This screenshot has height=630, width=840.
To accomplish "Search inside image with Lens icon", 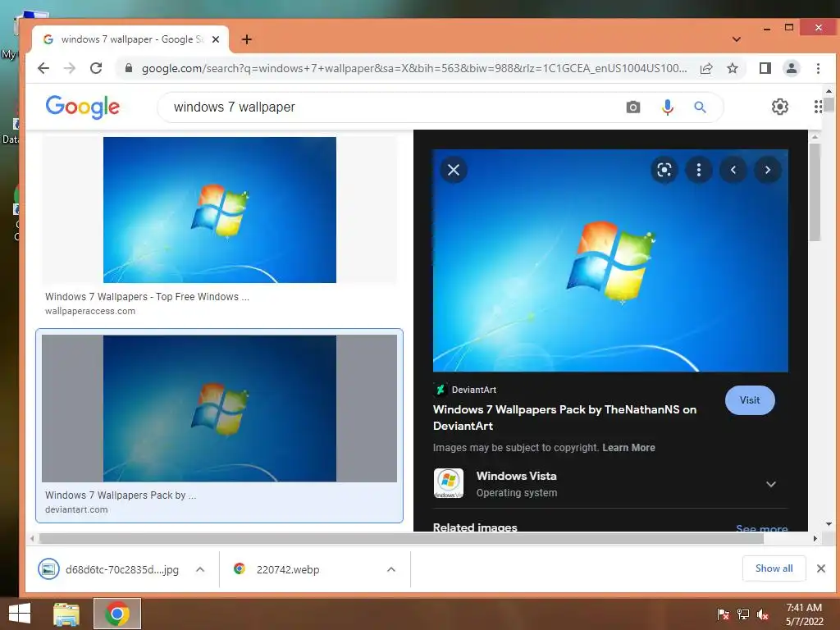I will [x=664, y=170].
